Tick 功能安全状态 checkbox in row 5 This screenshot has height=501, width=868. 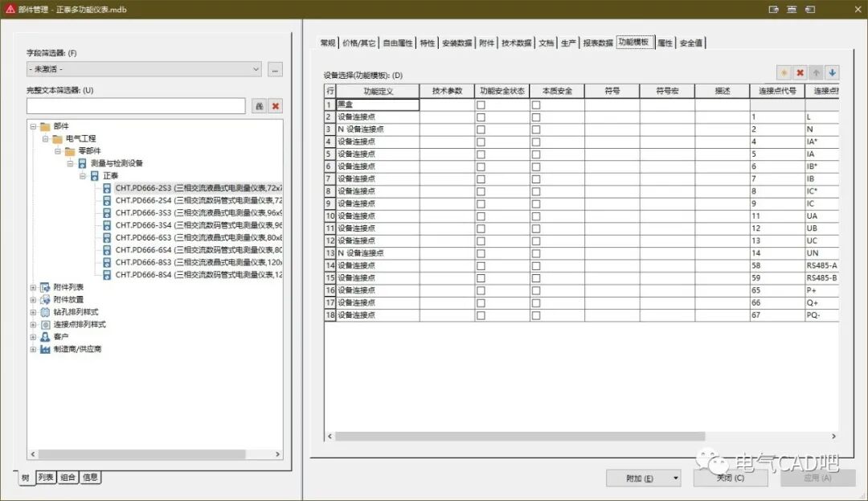[481, 154]
